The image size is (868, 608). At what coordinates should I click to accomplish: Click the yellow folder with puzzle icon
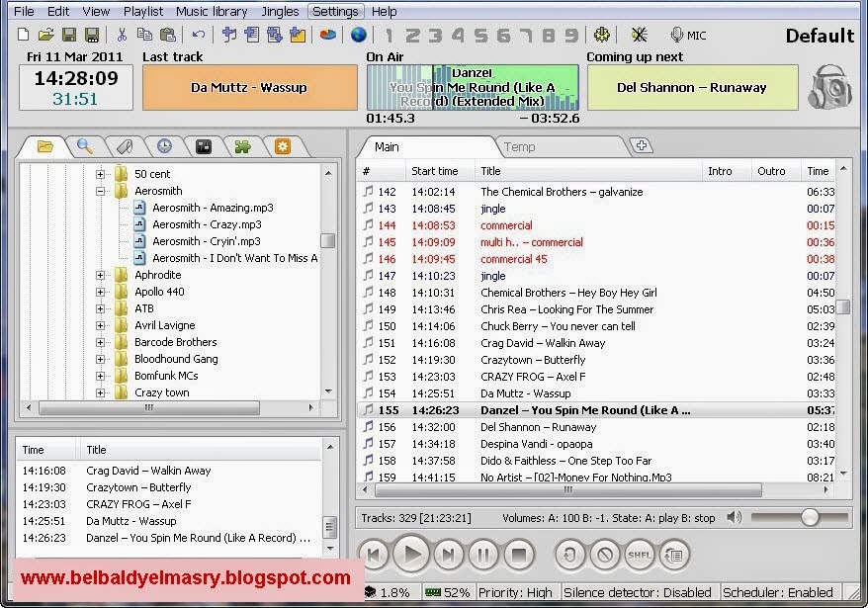click(x=298, y=35)
